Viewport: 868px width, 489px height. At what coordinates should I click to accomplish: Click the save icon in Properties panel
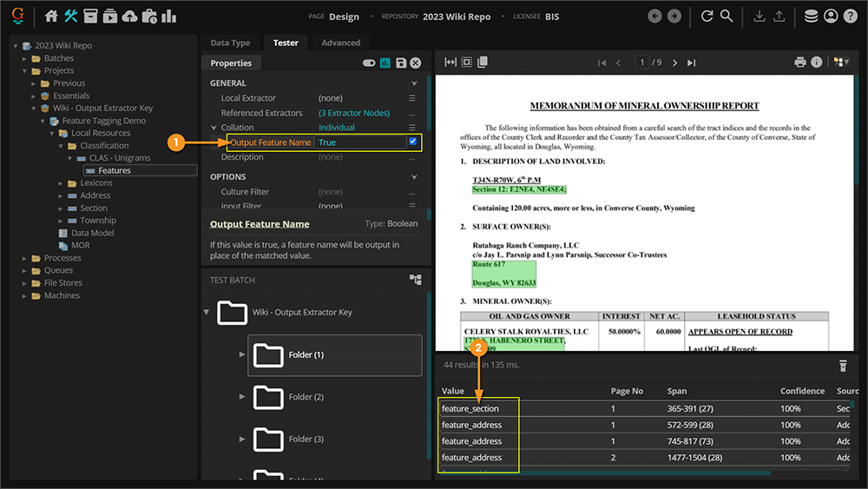(400, 63)
